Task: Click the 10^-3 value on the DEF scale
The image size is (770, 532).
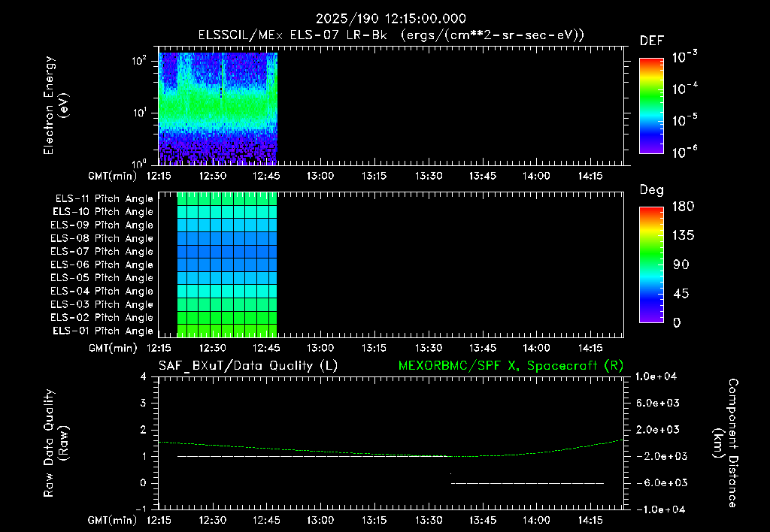Action: pos(684,56)
